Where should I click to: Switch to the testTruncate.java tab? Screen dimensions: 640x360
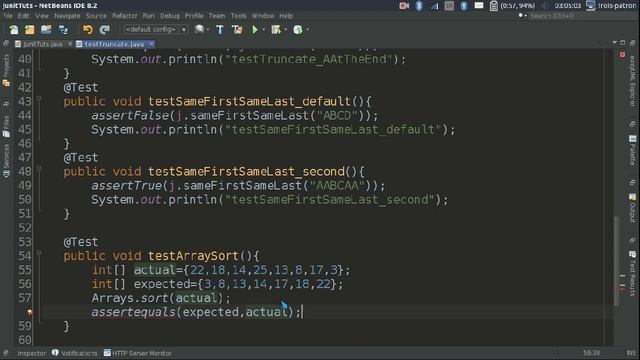[x=114, y=44]
